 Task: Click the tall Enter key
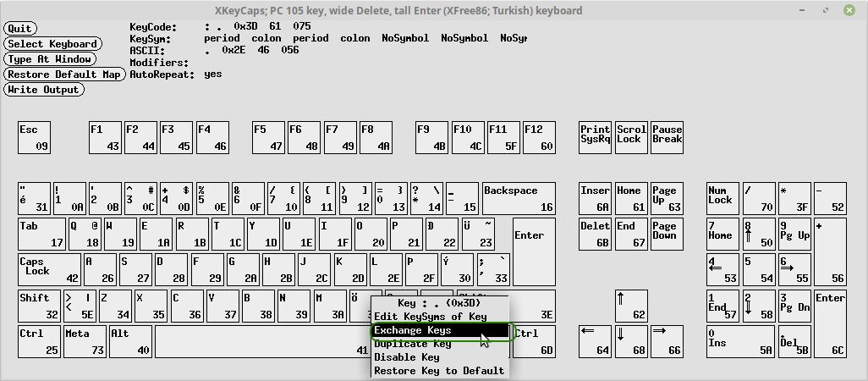534,252
